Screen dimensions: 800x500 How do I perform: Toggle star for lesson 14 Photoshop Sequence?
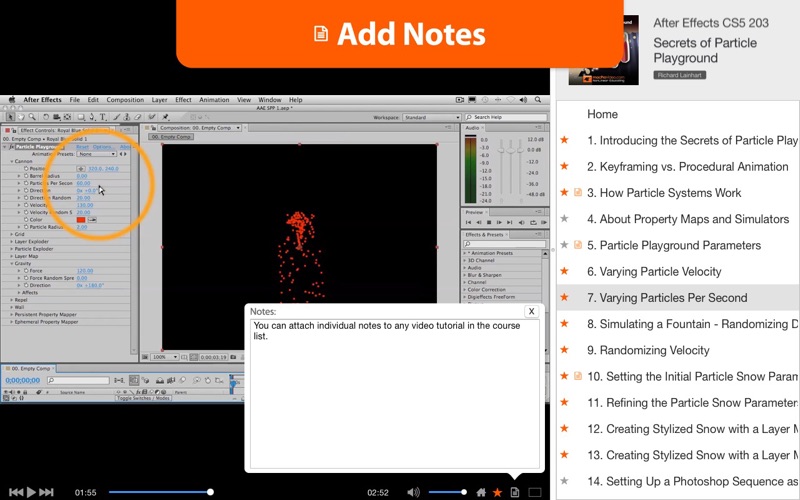click(564, 481)
